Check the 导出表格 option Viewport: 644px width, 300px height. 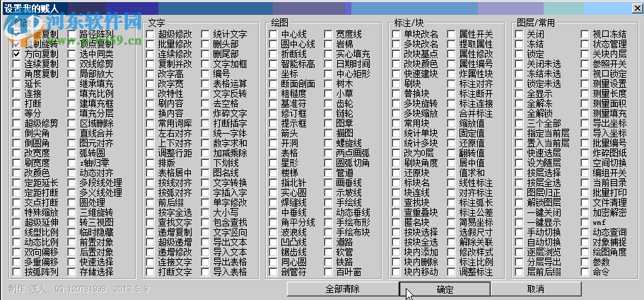(205, 262)
